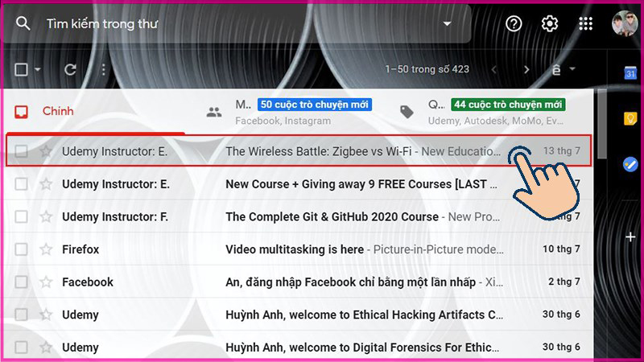The image size is (644, 362).
Task: Star the Wireless Battle Zigbee email
Action: point(46,151)
